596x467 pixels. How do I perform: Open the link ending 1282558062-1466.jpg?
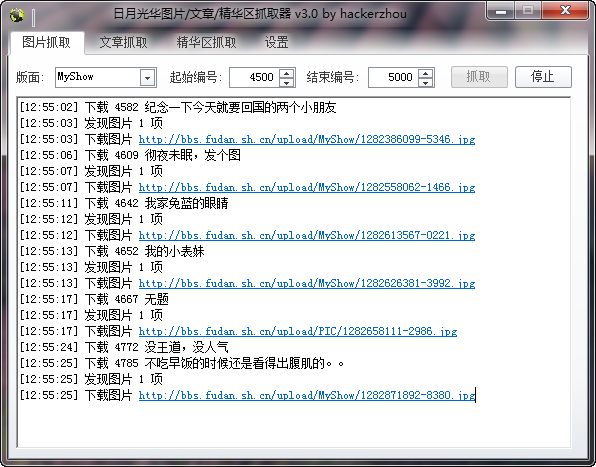point(307,187)
